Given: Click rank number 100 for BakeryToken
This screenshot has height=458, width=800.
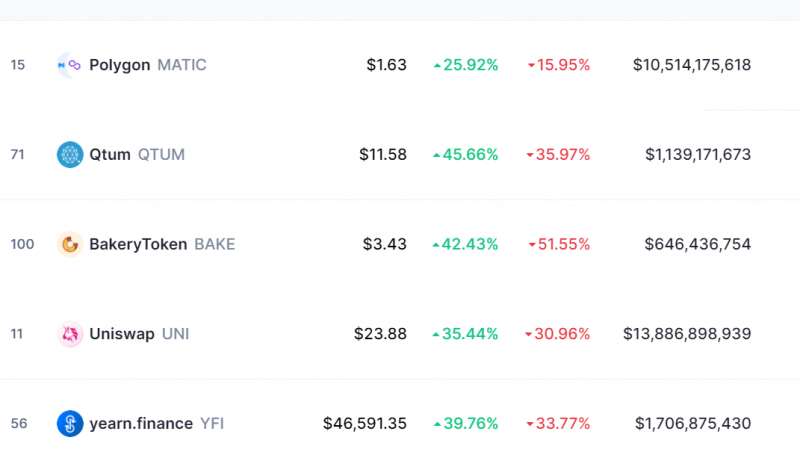Looking at the screenshot, I should click(x=22, y=244).
